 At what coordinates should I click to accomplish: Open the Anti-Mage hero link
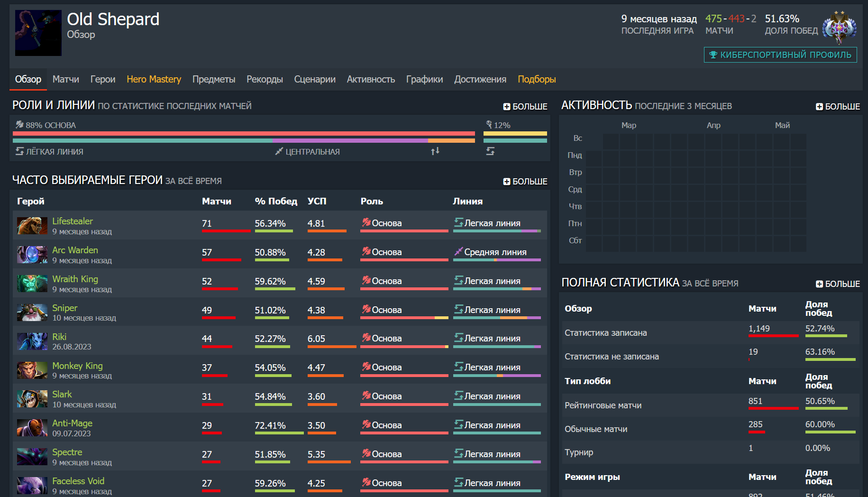(72, 423)
